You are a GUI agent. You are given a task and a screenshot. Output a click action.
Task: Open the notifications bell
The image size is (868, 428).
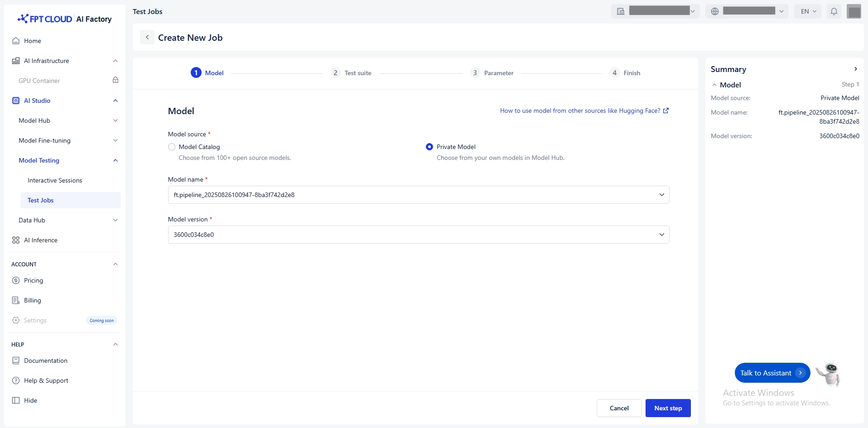click(x=834, y=11)
